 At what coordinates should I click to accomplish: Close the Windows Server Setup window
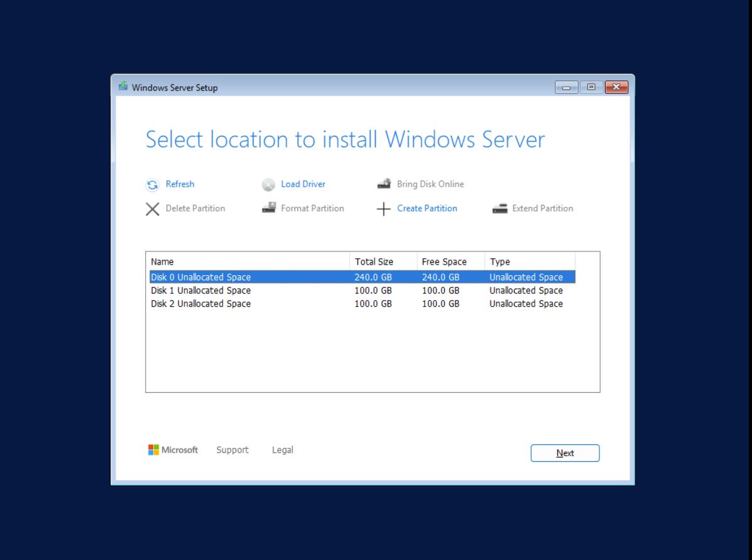coord(617,87)
